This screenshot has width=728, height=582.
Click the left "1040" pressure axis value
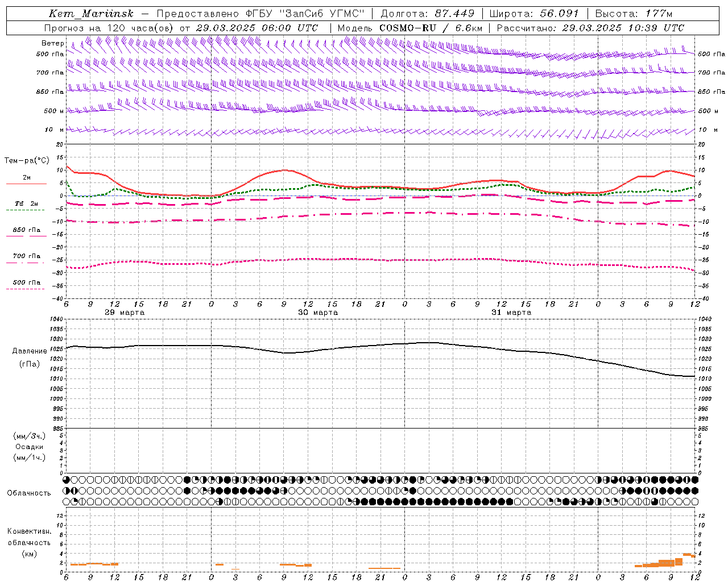click(56, 319)
